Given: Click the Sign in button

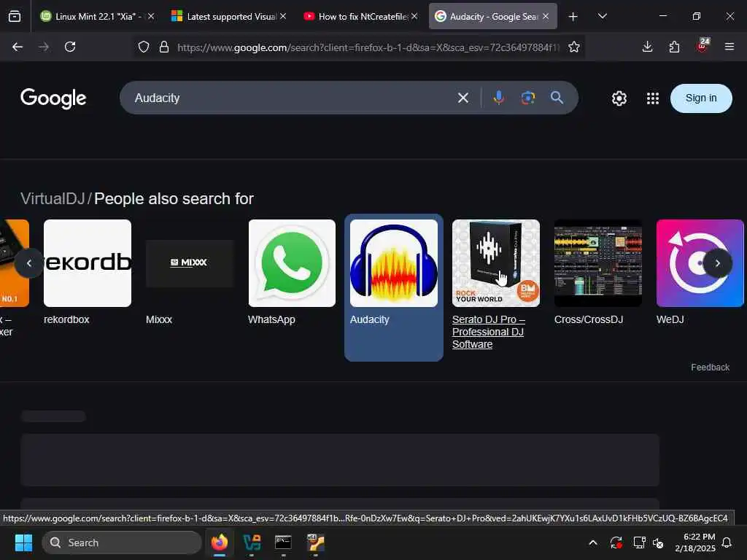Looking at the screenshot, I should coord(701,98).
